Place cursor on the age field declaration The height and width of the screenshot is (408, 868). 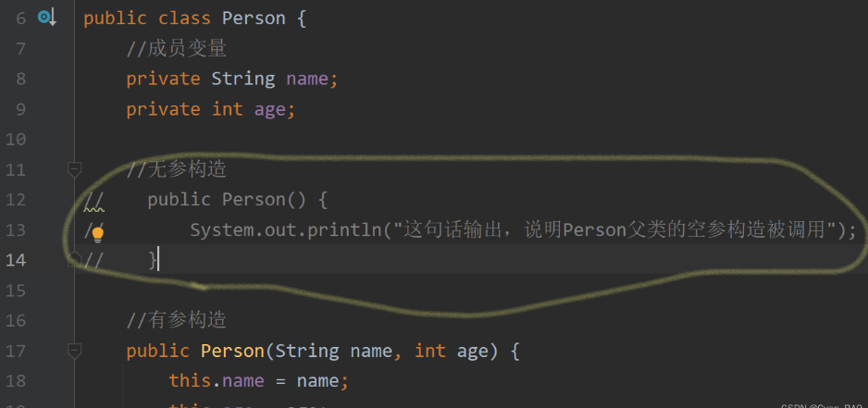[270, 109]
